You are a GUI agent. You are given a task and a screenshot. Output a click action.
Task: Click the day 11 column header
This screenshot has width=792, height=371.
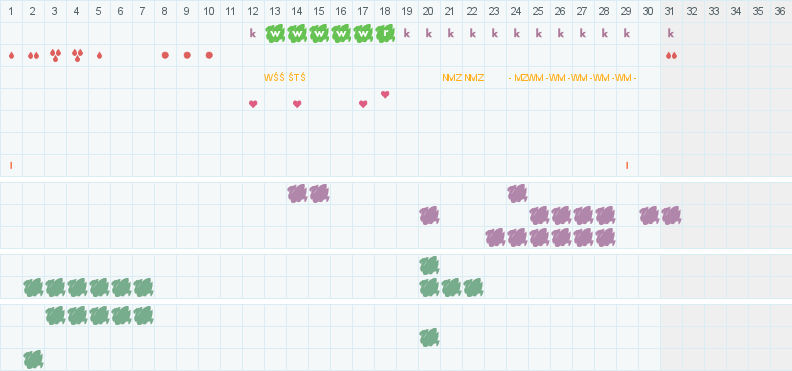click(231, 11)
